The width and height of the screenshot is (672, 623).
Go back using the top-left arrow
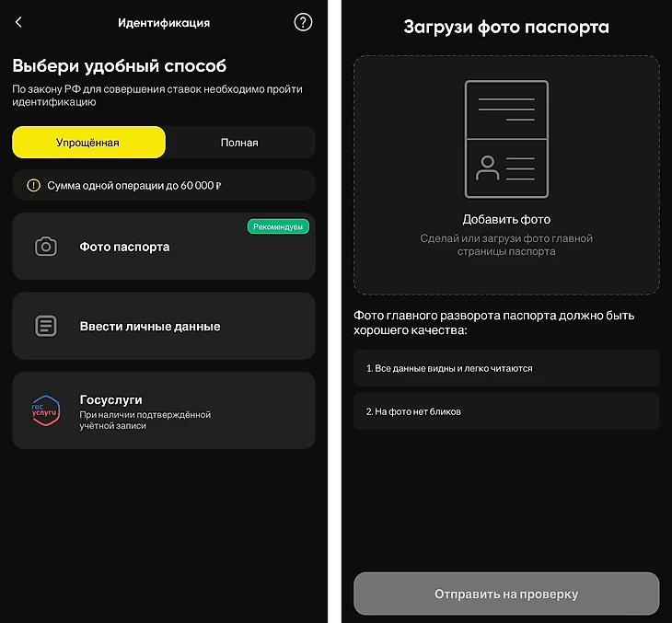coord(18,22)
